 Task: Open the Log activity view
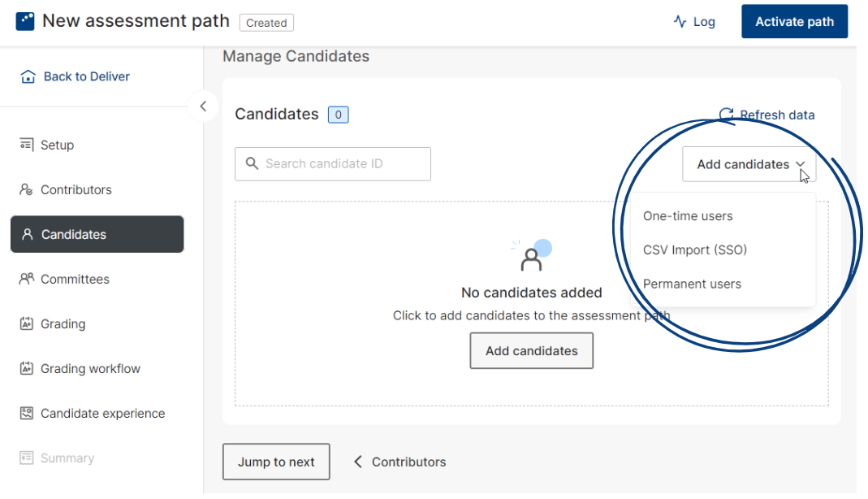(x=694, y=22)
